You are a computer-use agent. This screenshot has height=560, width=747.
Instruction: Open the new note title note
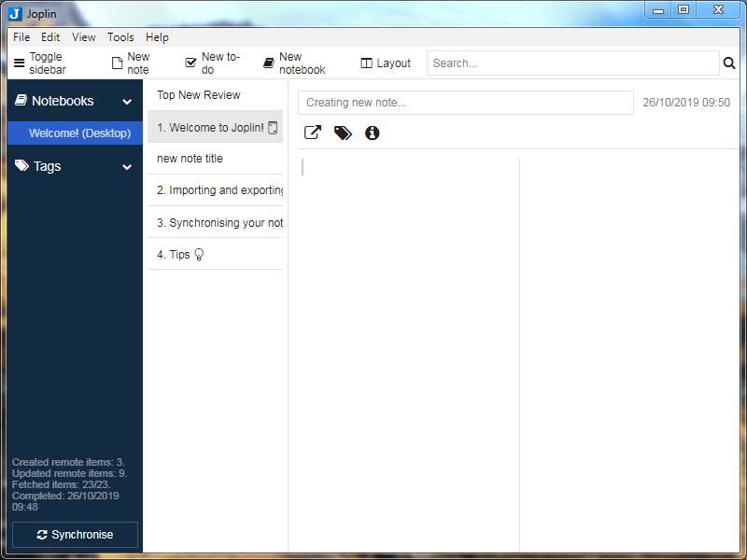(x=215, y=158)
